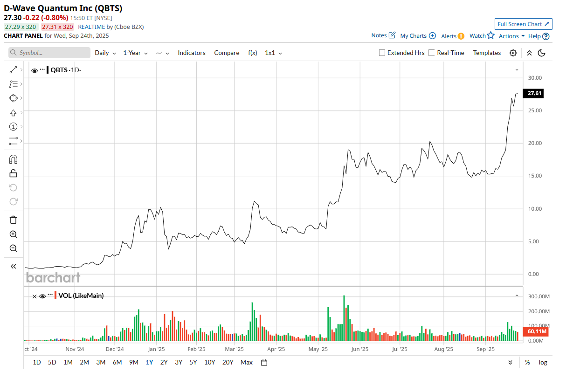Image resolution: width=573 pixels, height=392 pixels.
Task: Select the 6M range tab
Action: (x=117, y=362)
